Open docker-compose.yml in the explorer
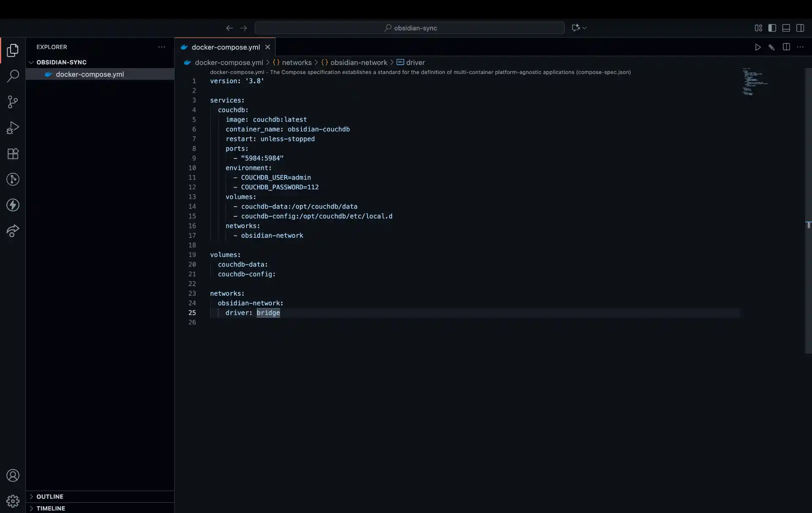 pos(90,74)
